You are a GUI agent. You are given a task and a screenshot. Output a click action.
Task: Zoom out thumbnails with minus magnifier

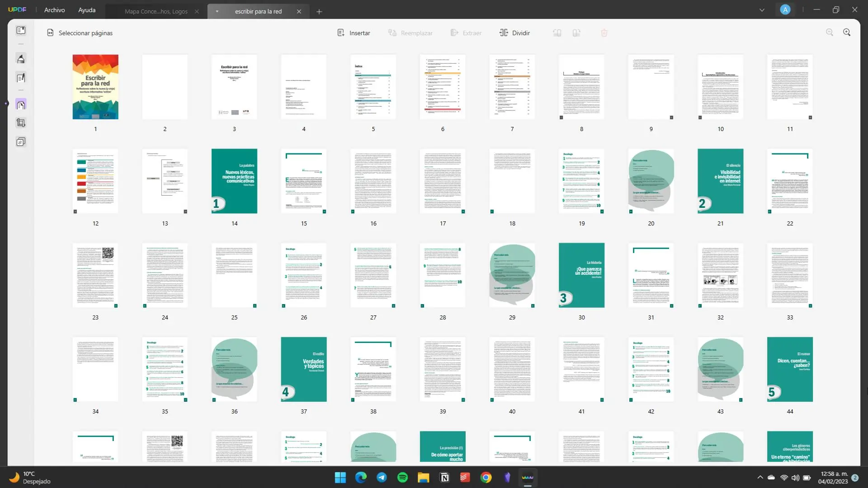coord(830,33)
